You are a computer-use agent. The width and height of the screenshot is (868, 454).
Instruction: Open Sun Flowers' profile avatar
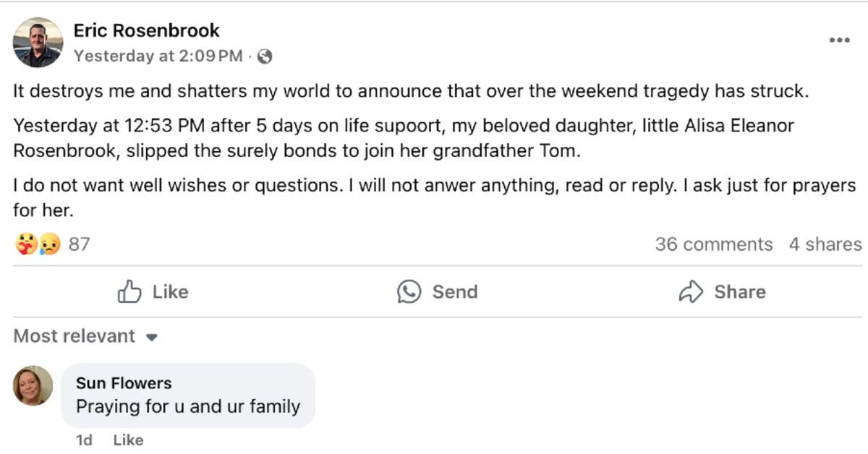point(33,385)
